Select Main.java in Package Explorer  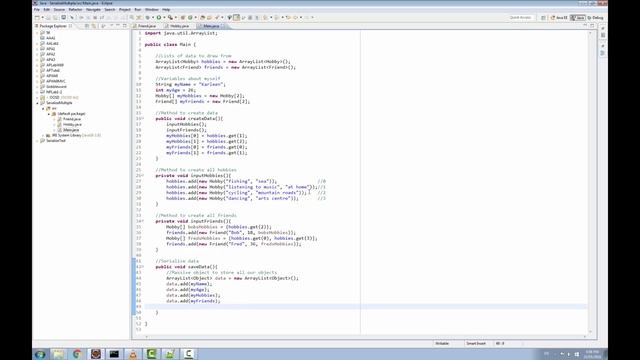71,130
